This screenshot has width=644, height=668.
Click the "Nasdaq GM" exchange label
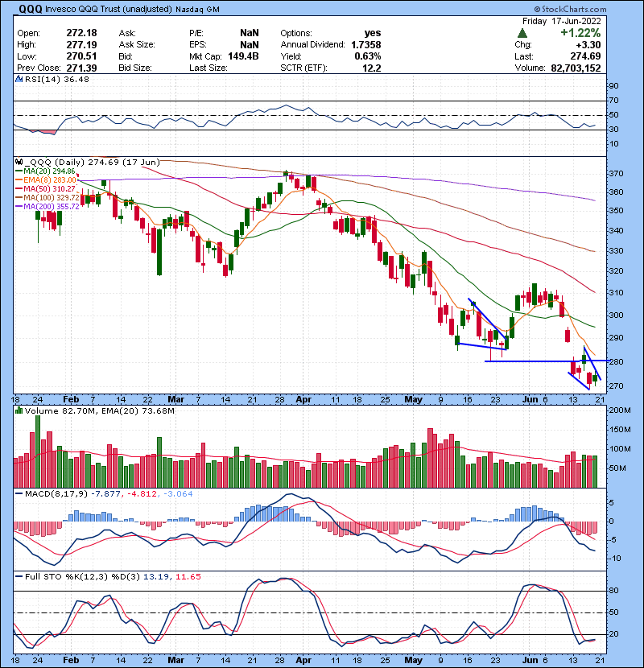tap(197, 10)
